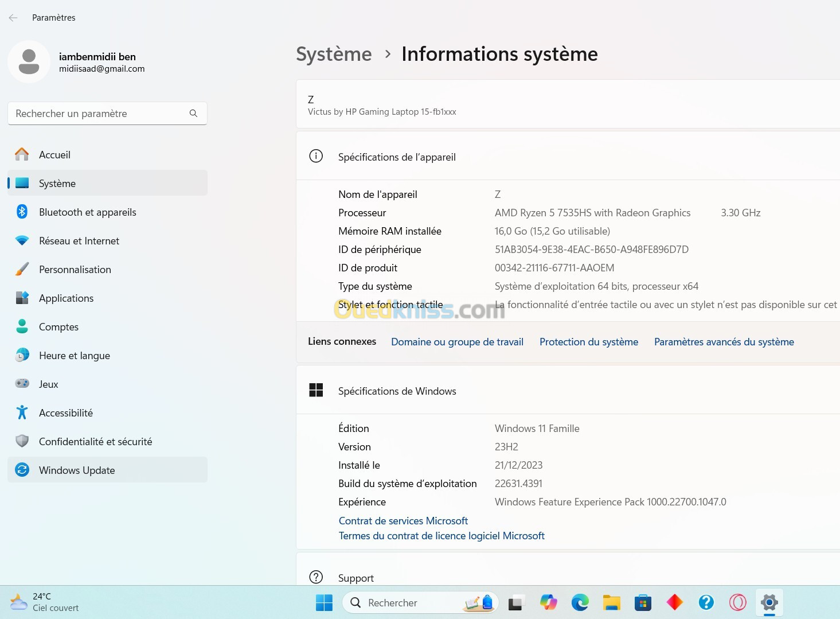
Task: Open Comptes settings
Action: [107, 326]
